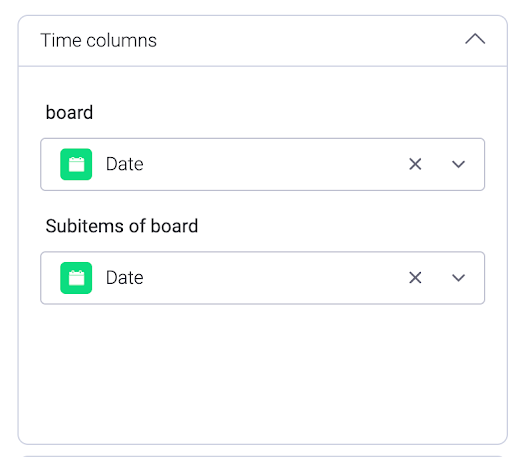Collapse the Time columns section chevron

click(x=475, y=39)
